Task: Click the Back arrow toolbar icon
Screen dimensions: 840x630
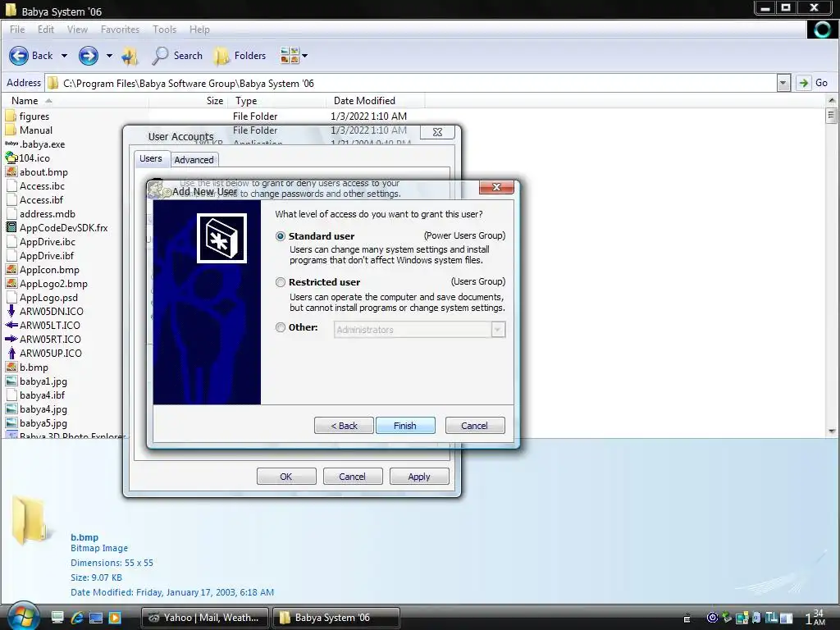Action: (19, 56)
